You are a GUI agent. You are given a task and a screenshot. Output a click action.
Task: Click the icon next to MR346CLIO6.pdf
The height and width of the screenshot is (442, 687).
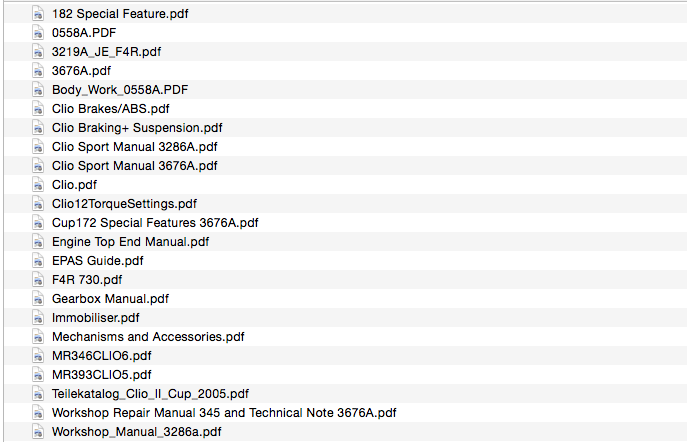pyautogui.click(x=38, y=356)
